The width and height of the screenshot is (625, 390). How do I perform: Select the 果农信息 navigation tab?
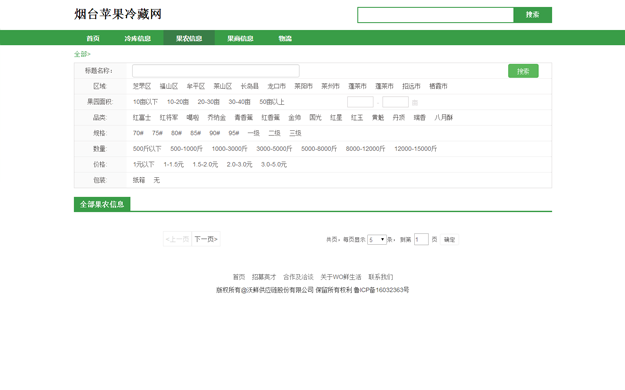[189, 38]
